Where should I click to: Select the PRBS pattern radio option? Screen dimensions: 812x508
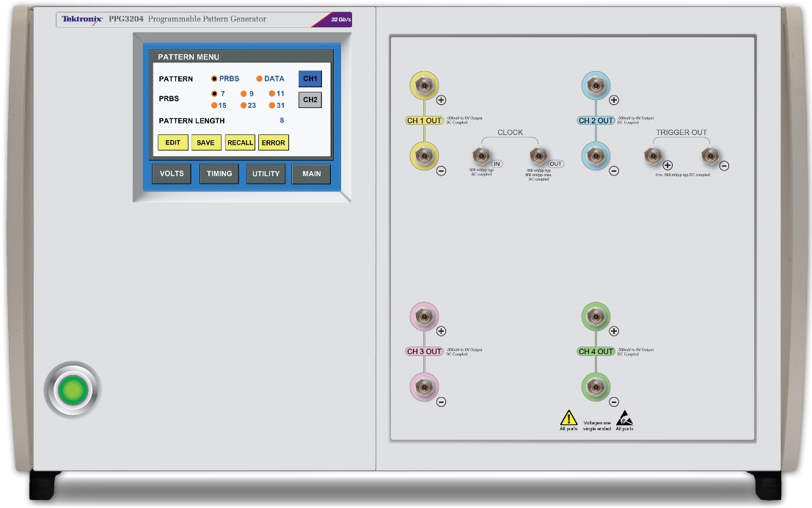point(214,79)
